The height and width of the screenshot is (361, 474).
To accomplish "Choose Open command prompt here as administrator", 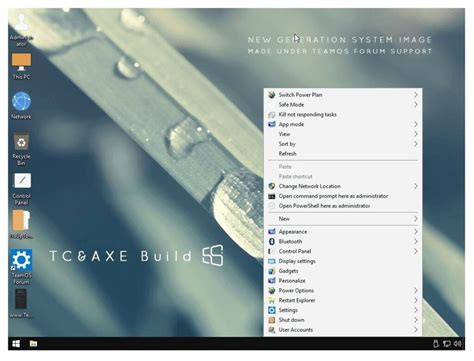I will click(343, 196).
